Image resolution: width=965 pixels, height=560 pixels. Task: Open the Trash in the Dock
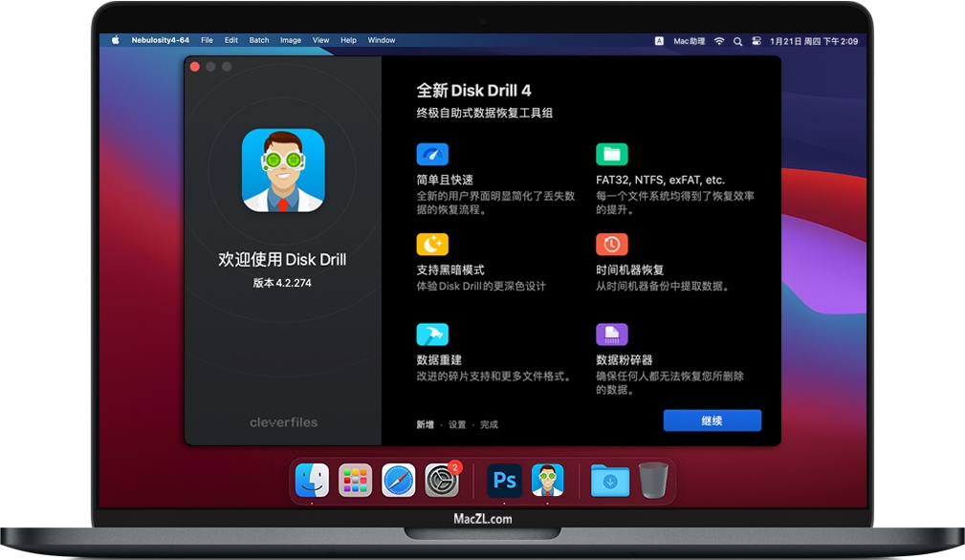point(653,480)
